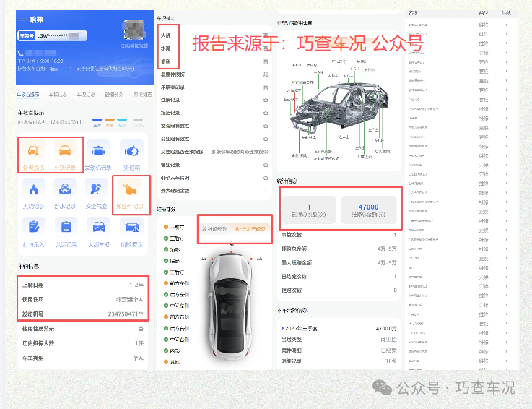
Task: Open the 加装件记录 add-on parts icon
Action: coord(130,189)
